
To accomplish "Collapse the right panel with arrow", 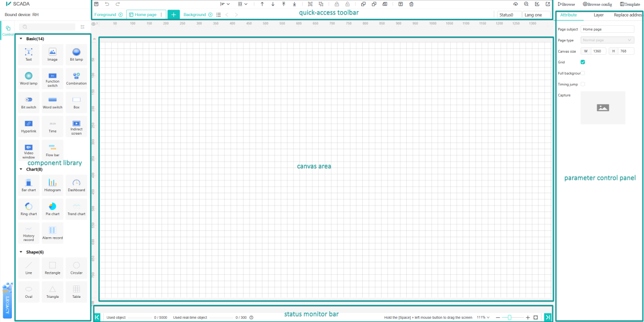I will pyautogui.click(x=548, y=317).
